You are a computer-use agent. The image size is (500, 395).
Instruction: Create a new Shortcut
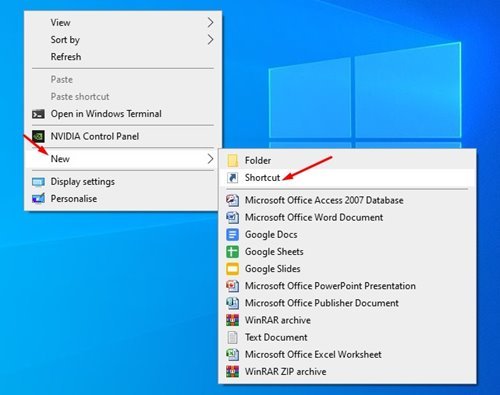point(347,178)
